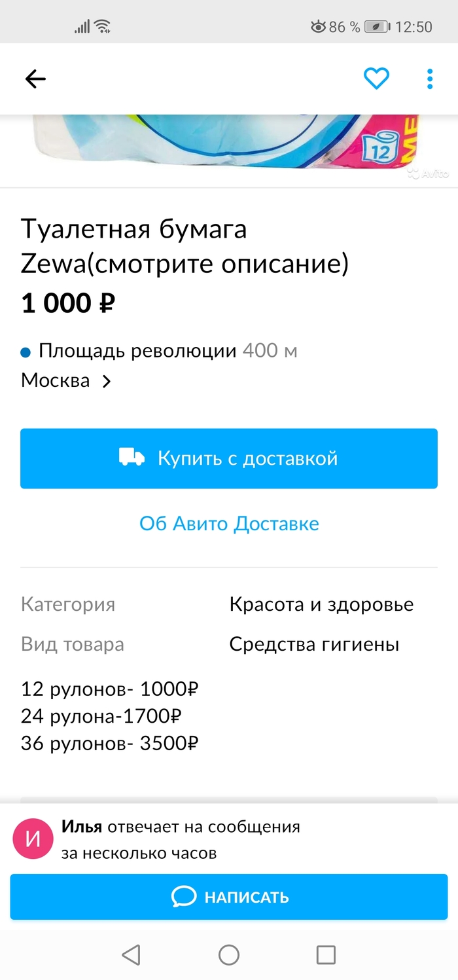Tap the Красота и здоровье category value
Image resolution: width=458 pixels, height=980 pixels.
pos(321,604)
